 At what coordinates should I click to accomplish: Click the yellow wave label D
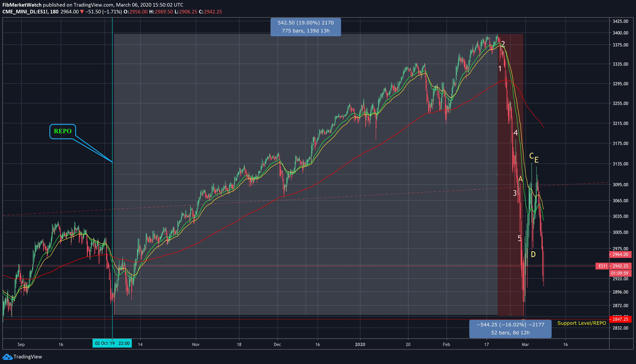coord(533,254)
